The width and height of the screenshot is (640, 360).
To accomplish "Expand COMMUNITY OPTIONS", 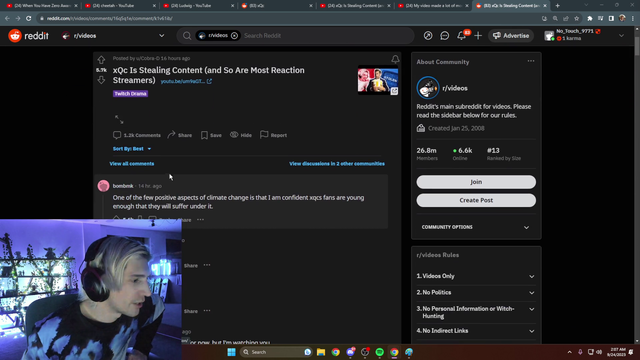I will click(476, 227).
